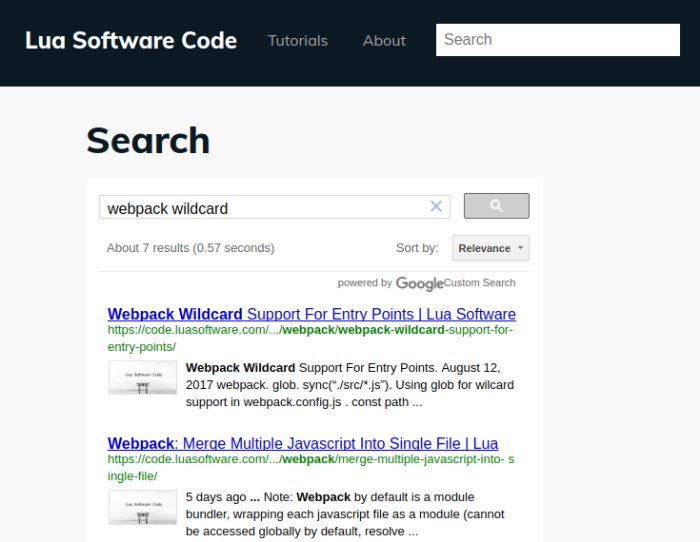This screenshot has height=542, width=700.
Task: Focus the header Search field
Action: tap(558, 40)
